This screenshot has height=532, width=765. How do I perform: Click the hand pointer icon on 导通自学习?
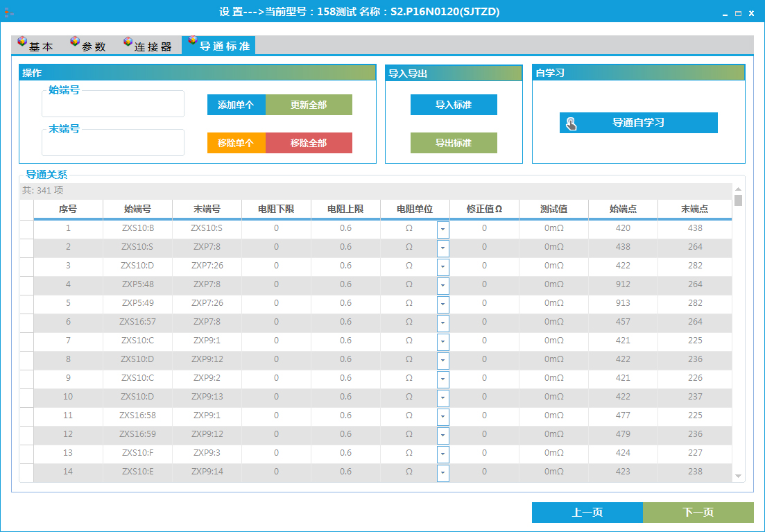tap(571, 123)
